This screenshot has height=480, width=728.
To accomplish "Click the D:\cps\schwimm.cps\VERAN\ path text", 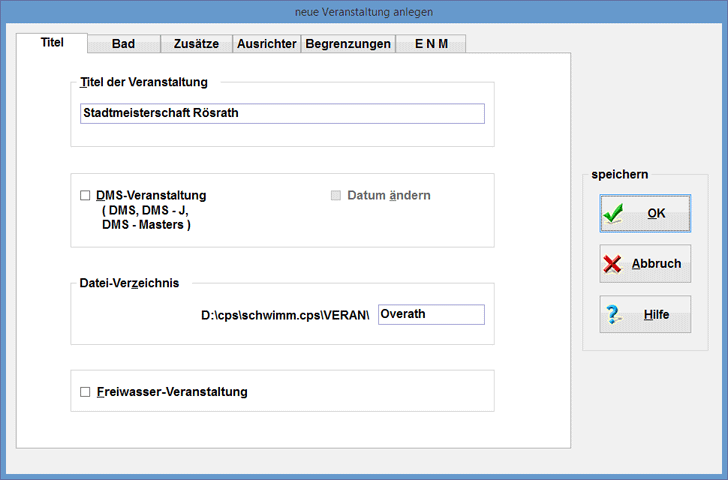I will pos(285,315).
